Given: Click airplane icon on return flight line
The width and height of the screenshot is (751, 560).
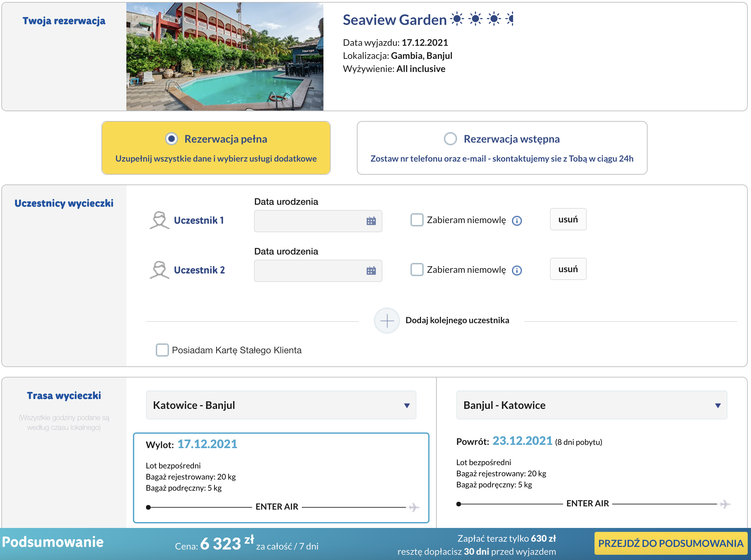Looking at the screenshot, I should pyautogui.click(x=725, y=504).
